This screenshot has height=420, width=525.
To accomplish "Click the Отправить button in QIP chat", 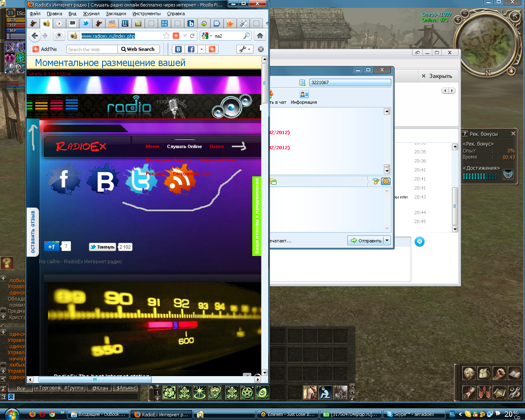I will click(x=366, y=240).
